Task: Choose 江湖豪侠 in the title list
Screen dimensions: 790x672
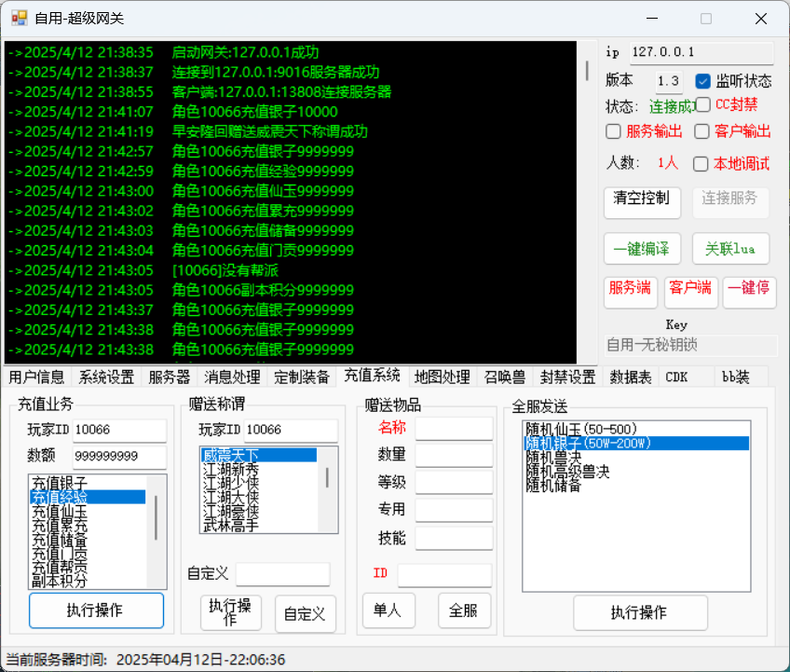Action: click(232, 512)
